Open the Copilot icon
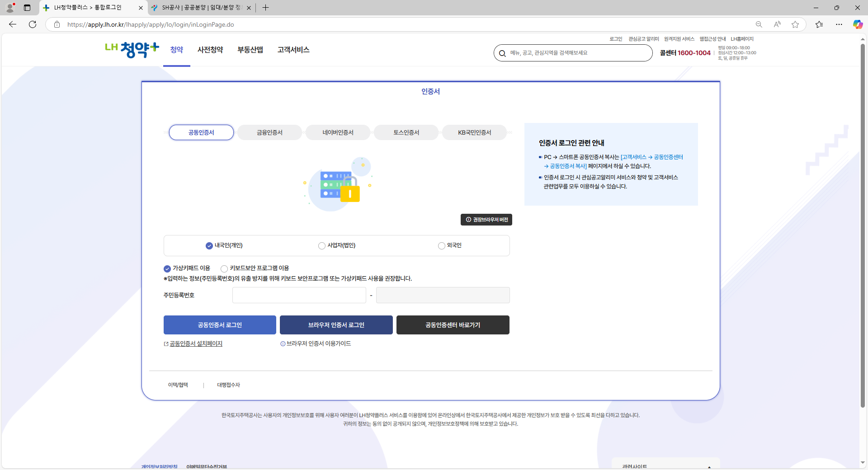The image size is (868, 470). click(858, 24)
